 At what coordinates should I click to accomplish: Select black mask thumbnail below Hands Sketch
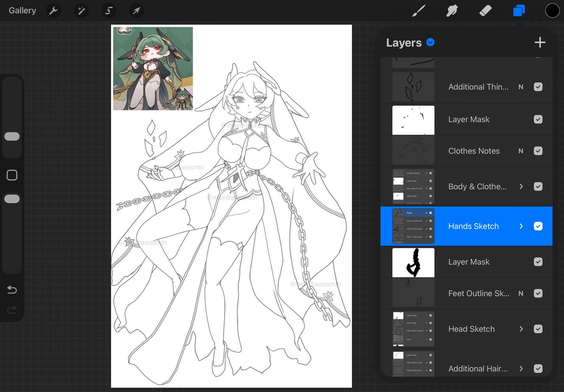point(413,263)
